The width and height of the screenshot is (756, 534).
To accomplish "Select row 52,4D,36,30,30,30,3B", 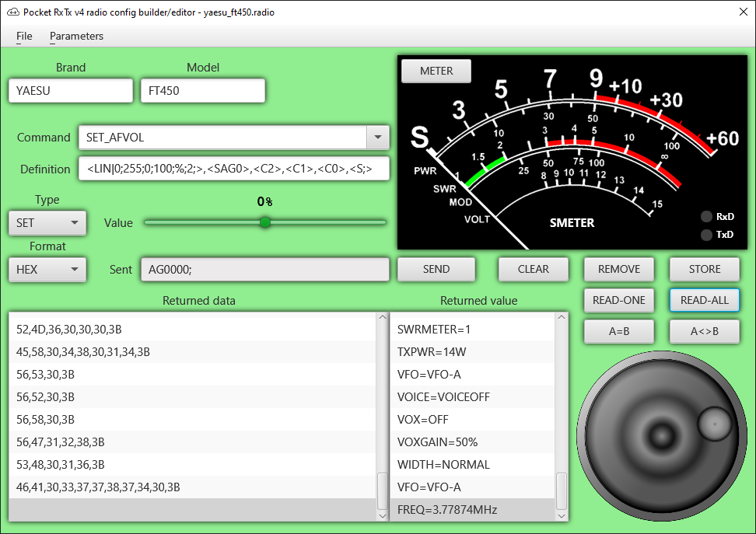I will click(x=192, y=329).
